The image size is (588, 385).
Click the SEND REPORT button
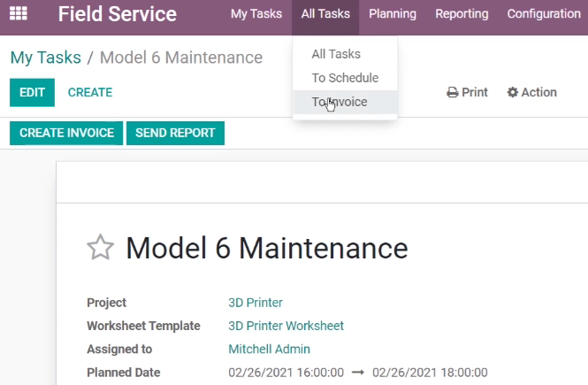click(175, 133)
